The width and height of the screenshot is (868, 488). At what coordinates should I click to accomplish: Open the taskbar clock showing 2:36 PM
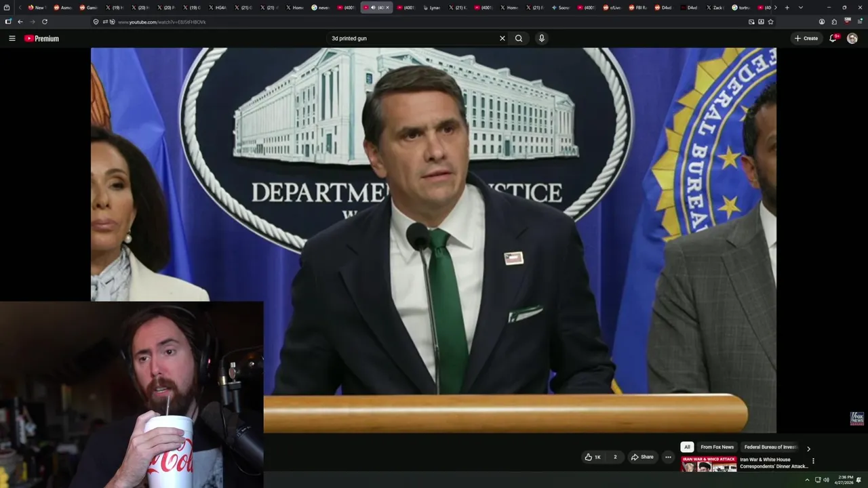845,480
